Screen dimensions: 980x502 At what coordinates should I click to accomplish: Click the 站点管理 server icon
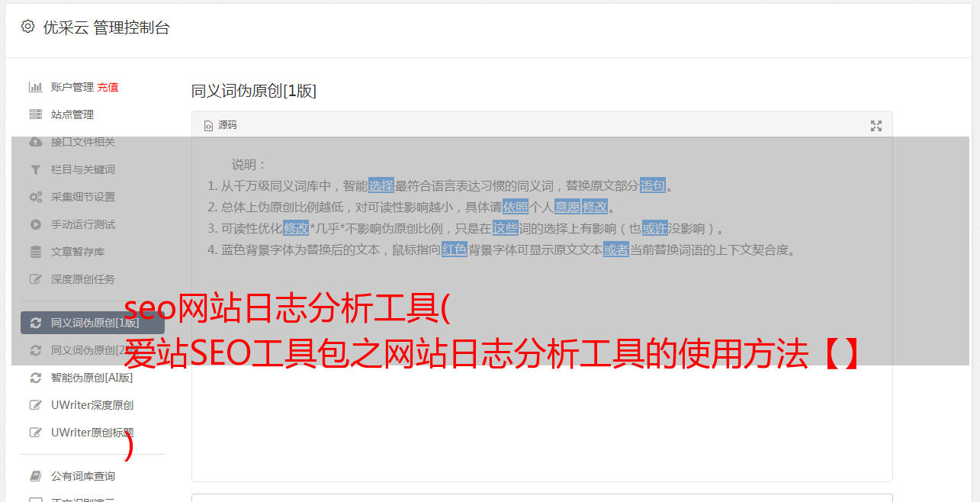(35, 114)
